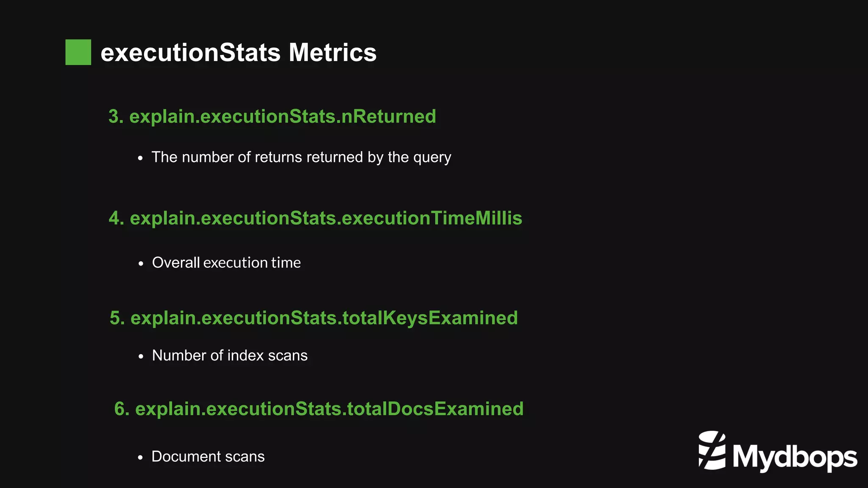Click the explain.executionStats.executionTimeMillis heading
868x488 pixels.
[x=315, y=218]
